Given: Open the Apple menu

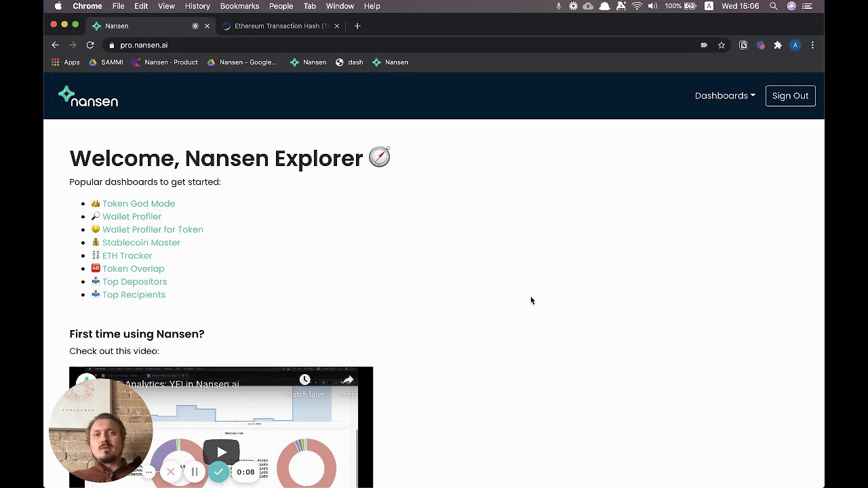Looking at the screenshot, I should point(58,6).
